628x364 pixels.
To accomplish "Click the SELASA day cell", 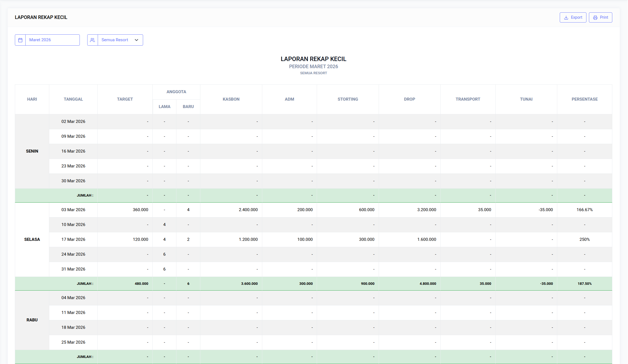I will pos(32,239).
